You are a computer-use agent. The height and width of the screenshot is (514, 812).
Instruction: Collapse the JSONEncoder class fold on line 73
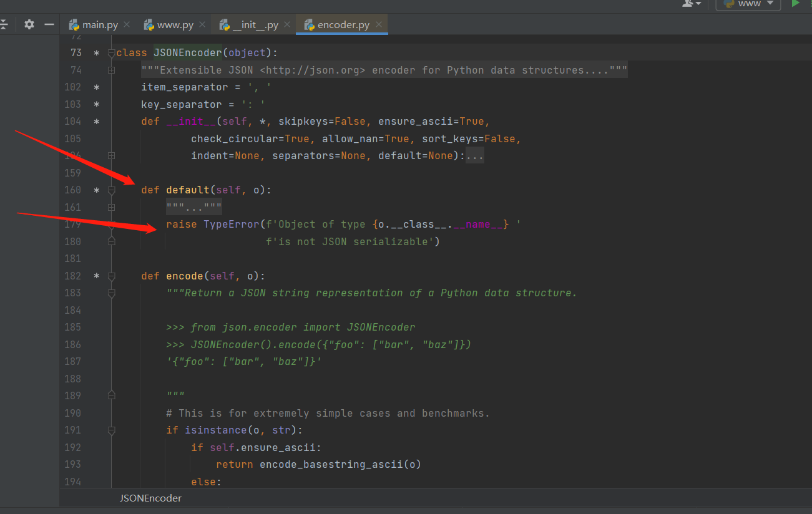pyautogui.click(x=111, y=54)
